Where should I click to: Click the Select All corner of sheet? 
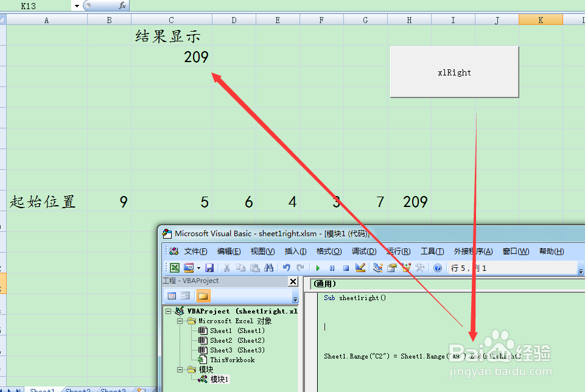(x=3, y=19)
